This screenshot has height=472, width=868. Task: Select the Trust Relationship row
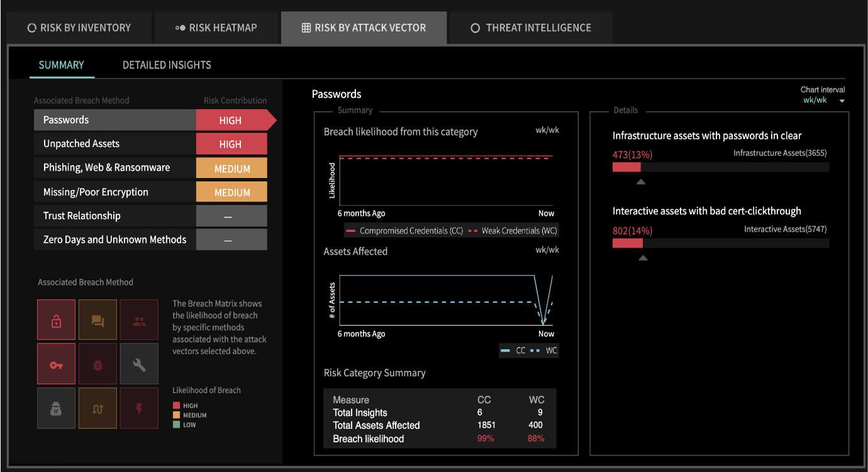(150, 216)
